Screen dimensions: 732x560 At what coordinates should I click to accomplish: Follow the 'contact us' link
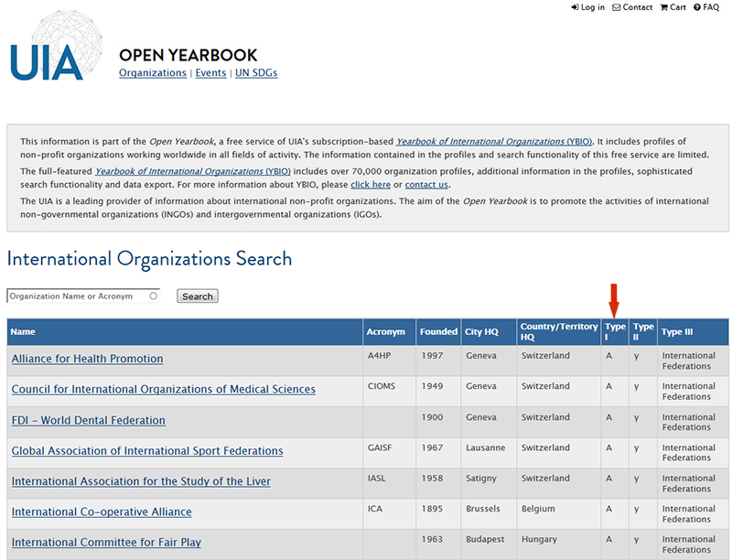point(426,184)
